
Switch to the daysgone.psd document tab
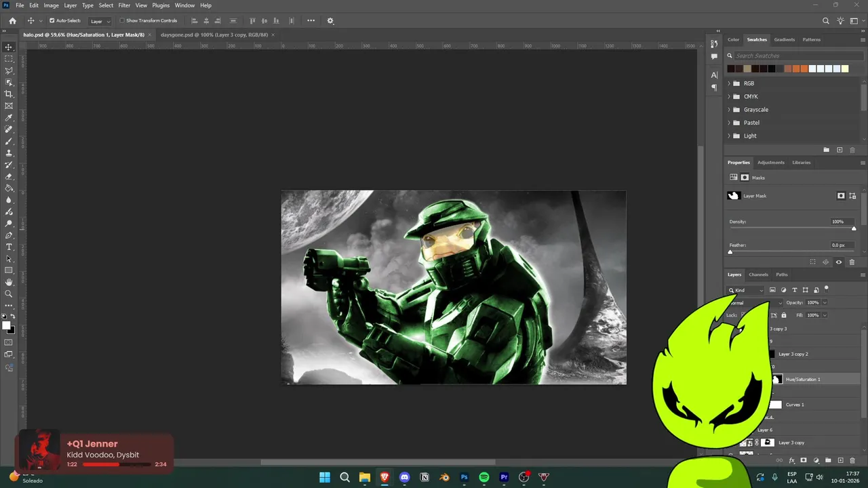214,35
